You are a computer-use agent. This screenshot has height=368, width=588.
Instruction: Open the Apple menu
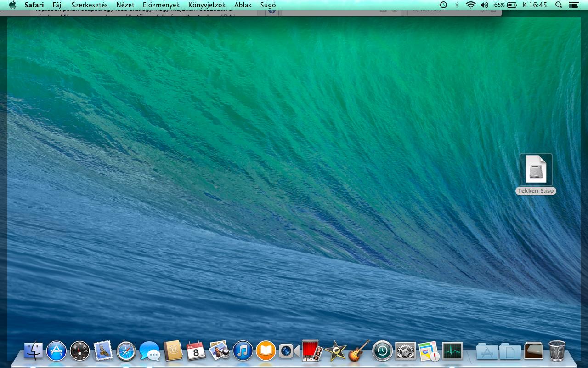click(x=12, y=5)
